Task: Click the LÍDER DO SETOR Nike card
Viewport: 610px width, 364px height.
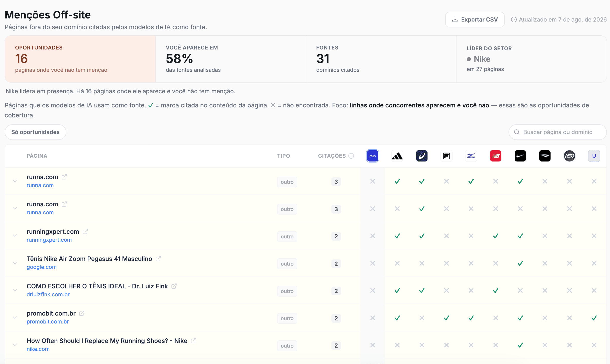Action: coord(532,59)
